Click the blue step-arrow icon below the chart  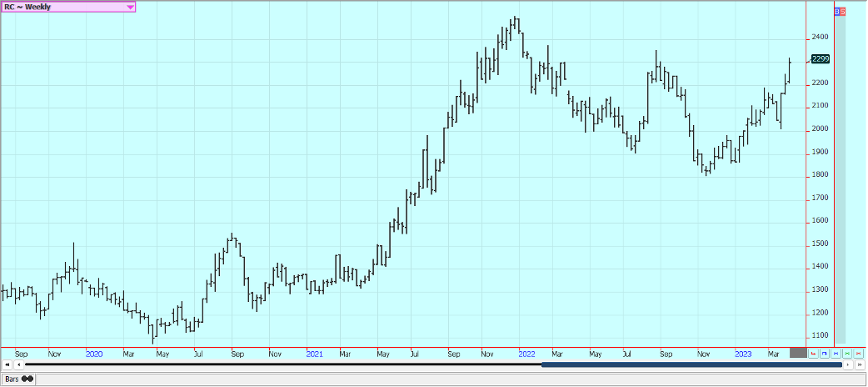(x=825, y=353)
